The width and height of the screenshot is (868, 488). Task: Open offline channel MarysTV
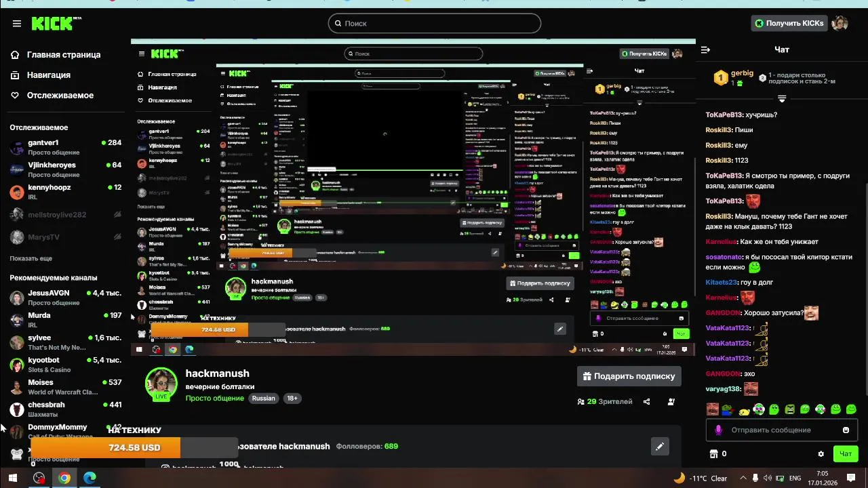[65, 237]
